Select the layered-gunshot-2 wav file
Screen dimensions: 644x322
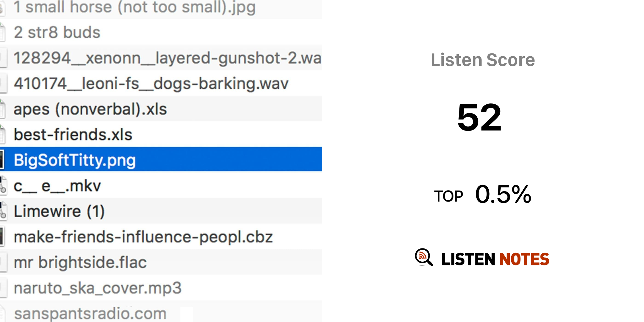[167, 58]
